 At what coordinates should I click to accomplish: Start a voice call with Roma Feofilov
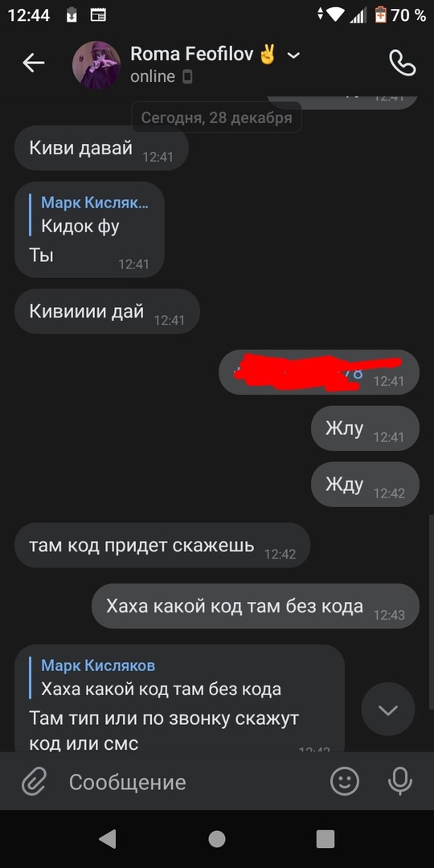point(403,63)
